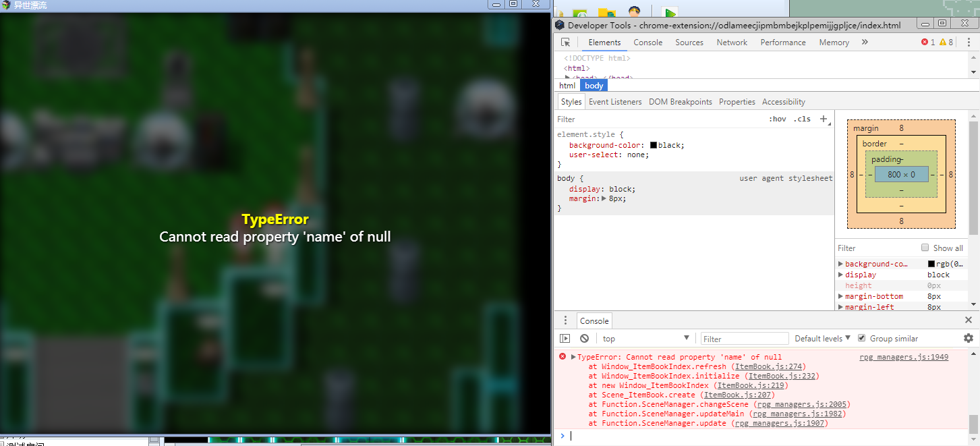Expand the margin shorthand triangle in Styles

pos(604,199)
